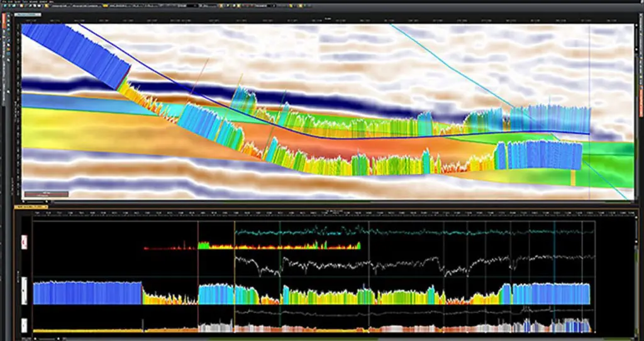Open the orange tab on the left vertical sidebar
Screen dimensions: 644x341
click(x=4, y=21)
